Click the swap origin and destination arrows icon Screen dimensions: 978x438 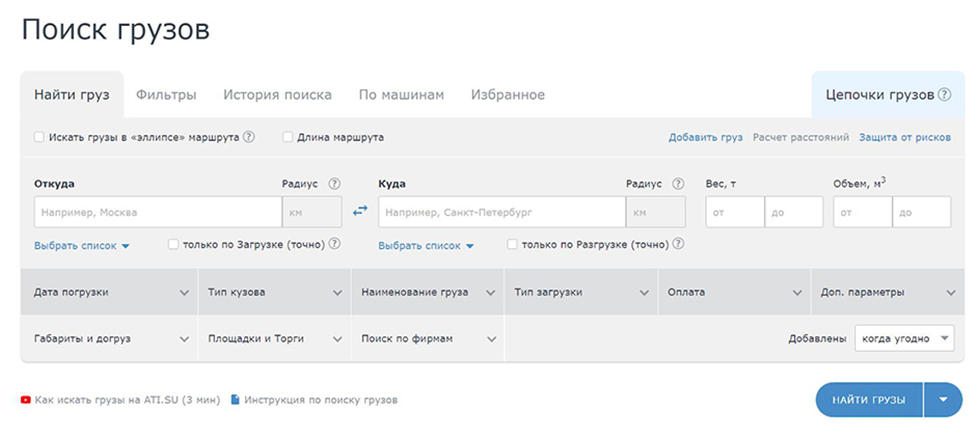click(360, 211)
